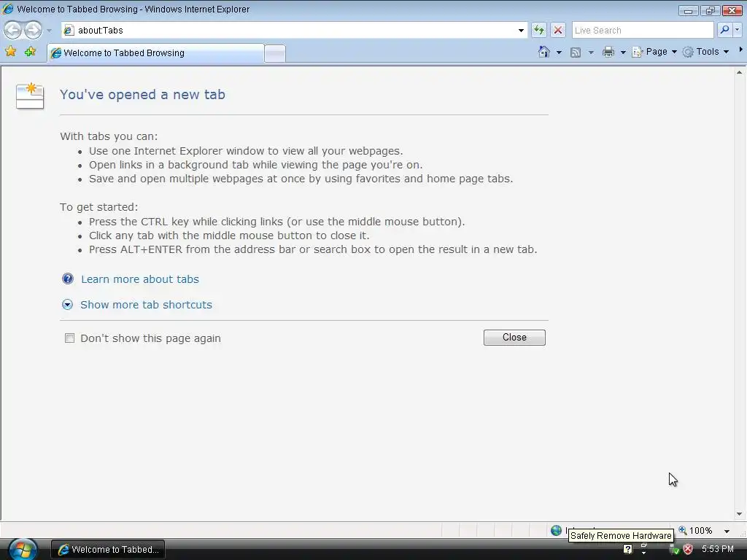The width and height of the screenshot is (747, 560).
Task: Open the Page menu
Action: 654,52
